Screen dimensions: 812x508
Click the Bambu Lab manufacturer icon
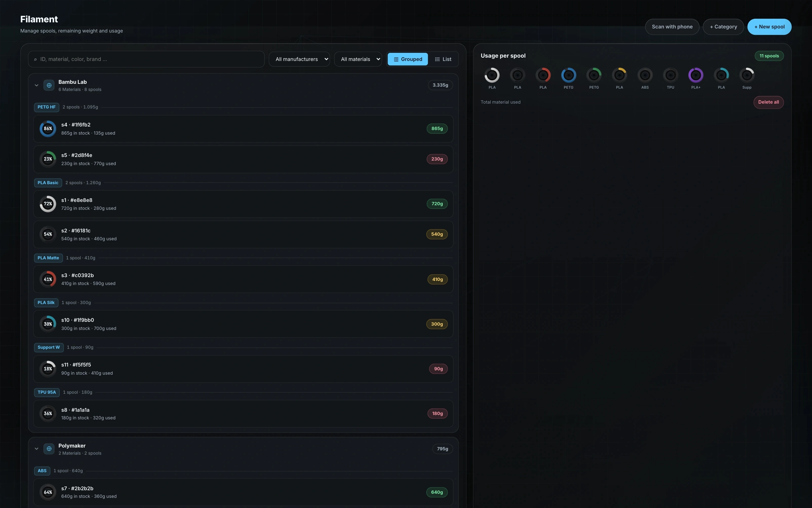49,85
